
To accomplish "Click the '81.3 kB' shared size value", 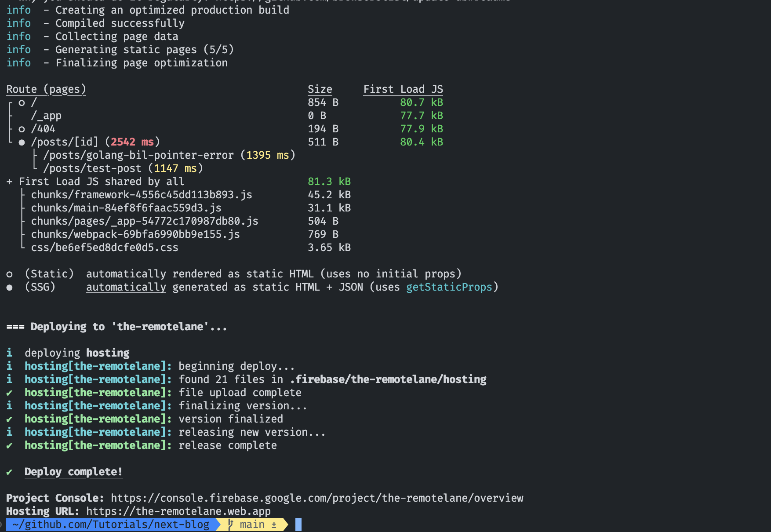I will (x=329, y=181).
